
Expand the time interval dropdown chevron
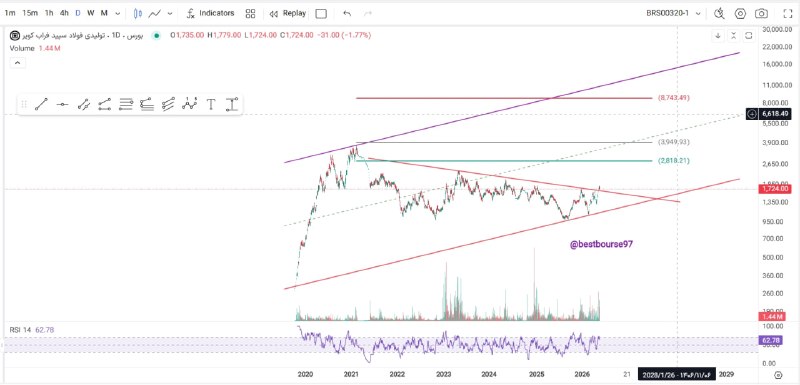tap(118, 14)
